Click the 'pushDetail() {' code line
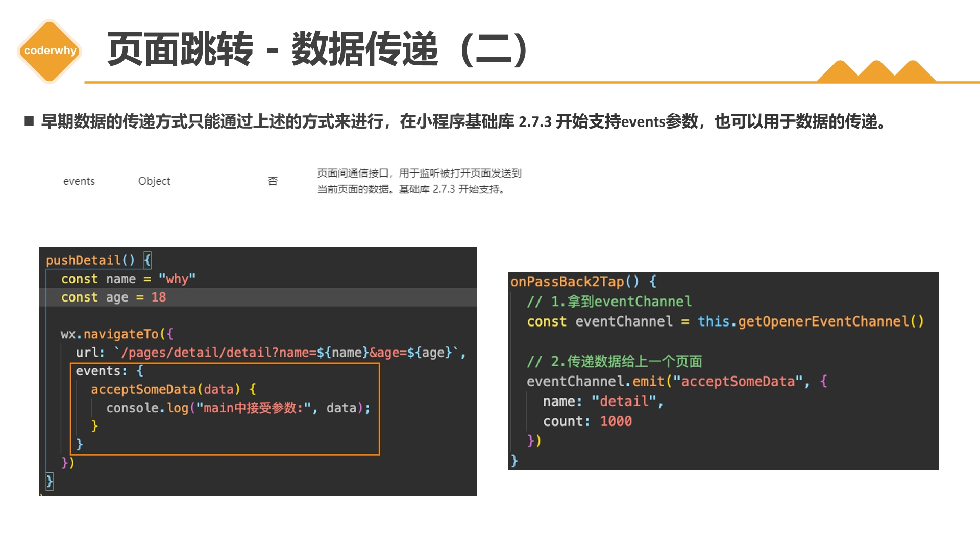This screenshot has width=980, height=551. pyautogui.click(x=99, y=260)
